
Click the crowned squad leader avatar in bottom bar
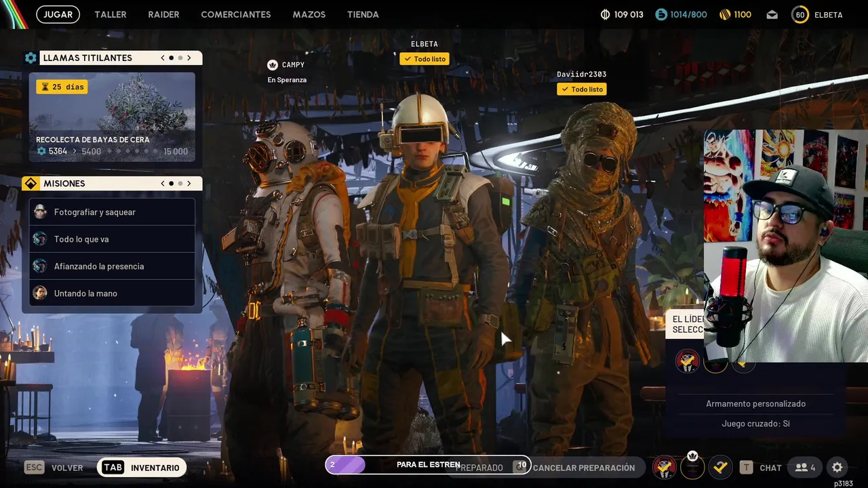coord(692,468)
